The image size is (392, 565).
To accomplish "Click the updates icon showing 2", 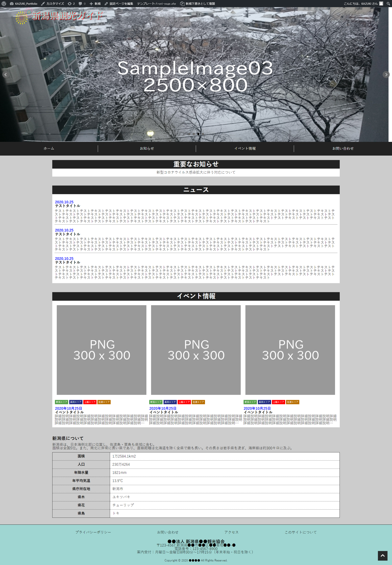I will tap(71, 3).
